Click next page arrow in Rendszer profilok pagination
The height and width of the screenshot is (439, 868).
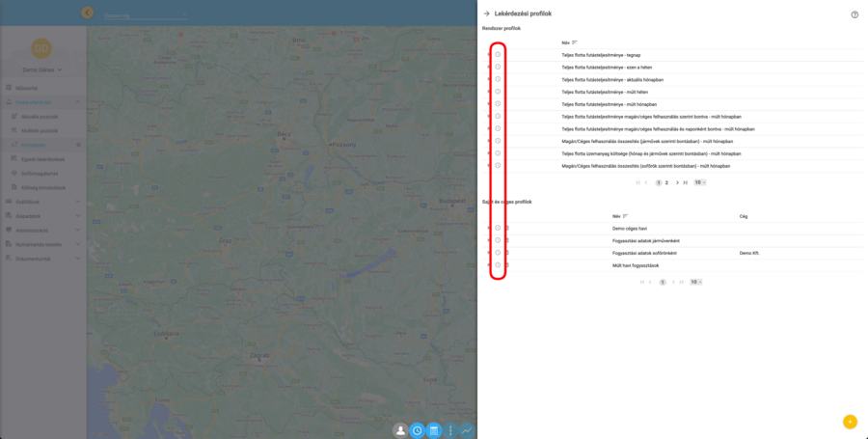pyautogui.click(x=677, y=182)
